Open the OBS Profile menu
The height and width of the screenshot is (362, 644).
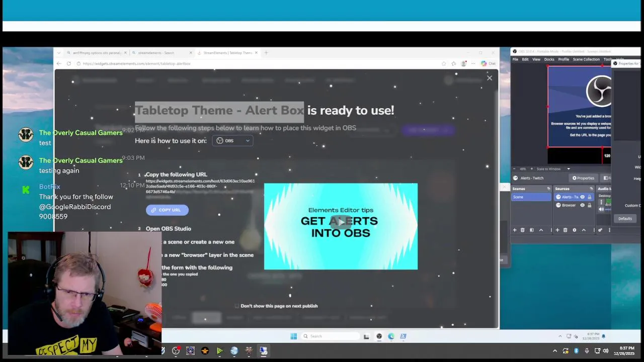[x=563, y=59]
